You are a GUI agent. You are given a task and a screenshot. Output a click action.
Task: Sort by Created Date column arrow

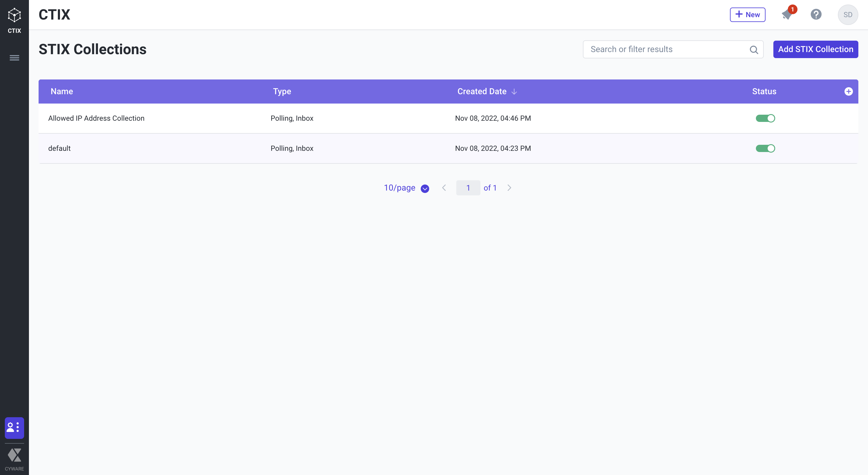[x=514, y=92]
